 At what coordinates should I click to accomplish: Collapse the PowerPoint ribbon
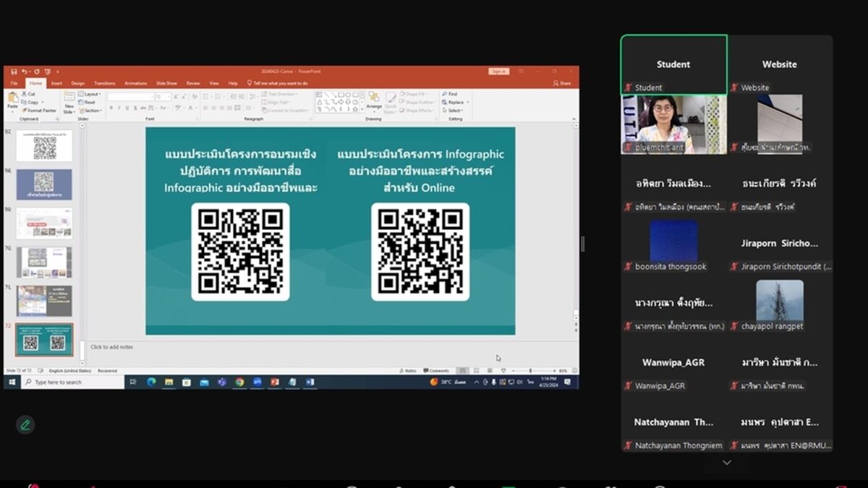click(575, 119)
